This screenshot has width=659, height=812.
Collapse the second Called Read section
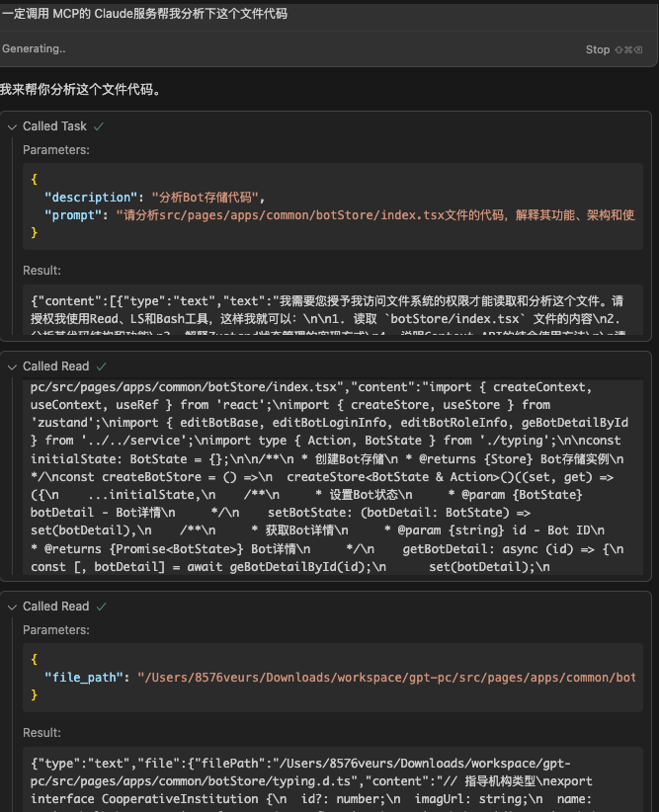coord(12,607)
